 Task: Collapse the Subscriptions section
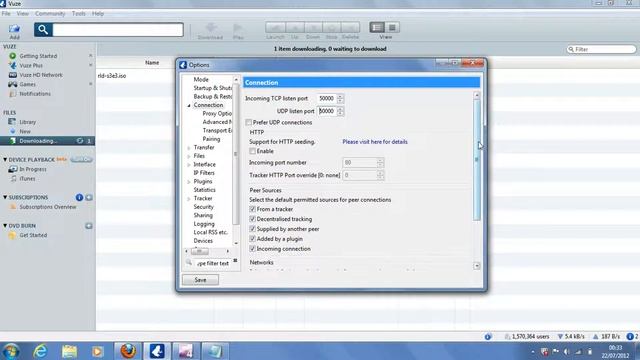click(x=5, y=197)
